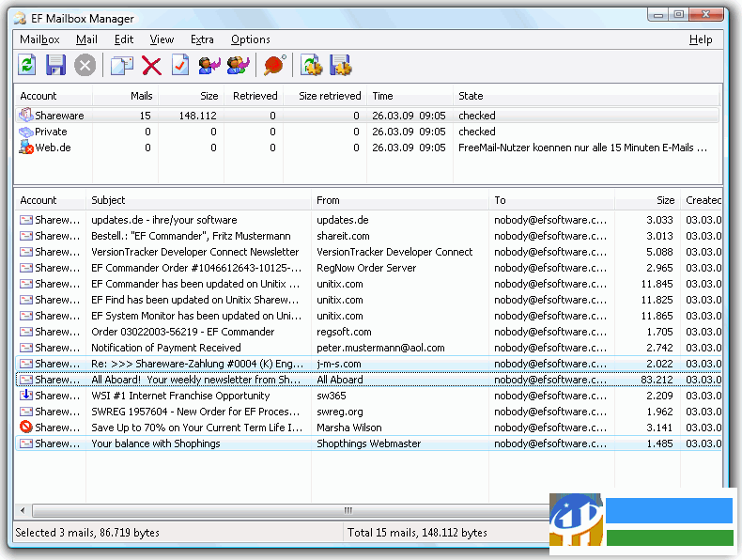Sort accounts by Size retrieved column header

tap(325, 96)
